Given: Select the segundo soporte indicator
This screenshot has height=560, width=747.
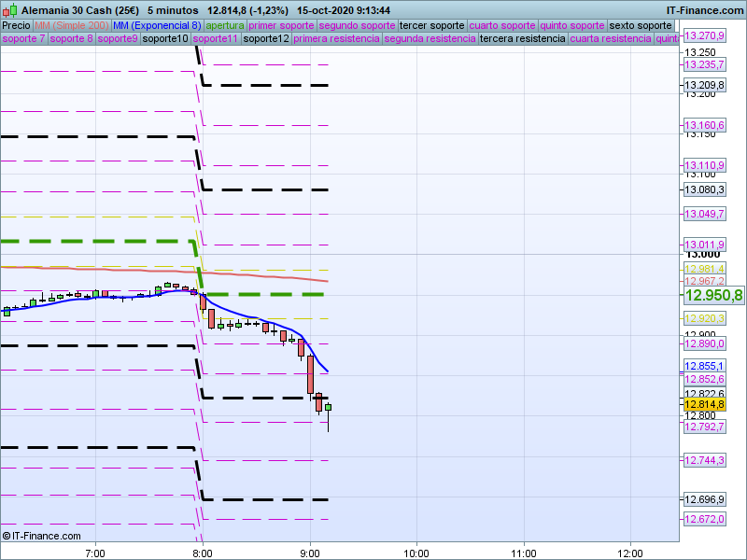Looking at the screenshot, I should pyautogui.click(x=358, y=25).
